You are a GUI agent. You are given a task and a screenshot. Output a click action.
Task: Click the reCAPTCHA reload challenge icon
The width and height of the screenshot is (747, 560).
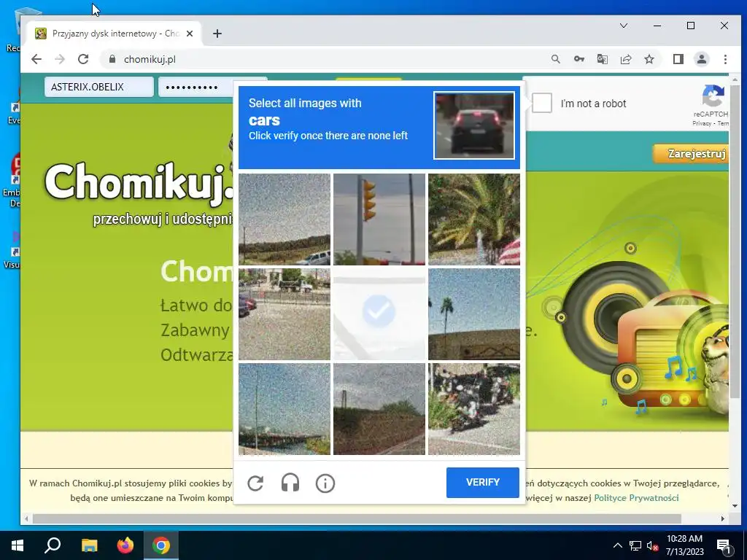(x=255, y=483)
